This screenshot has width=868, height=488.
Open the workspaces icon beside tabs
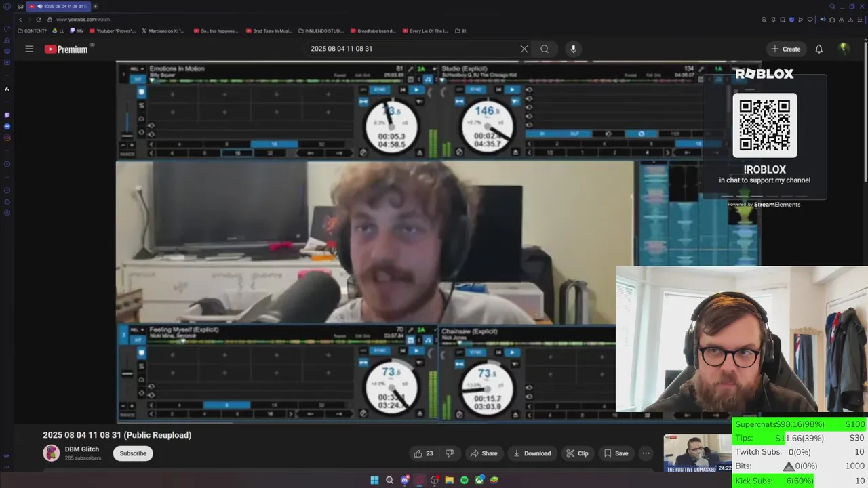[x=20, y=6]
